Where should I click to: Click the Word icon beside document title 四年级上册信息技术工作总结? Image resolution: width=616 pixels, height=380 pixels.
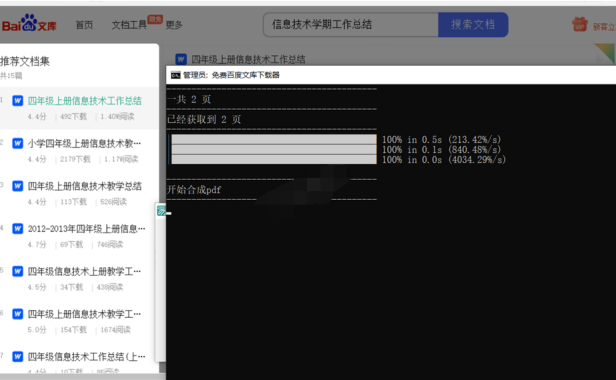(x=181, y=59)
